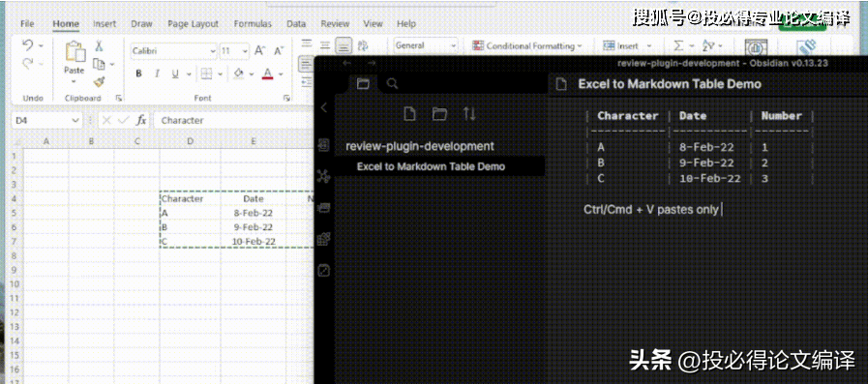
Task: Toggle Italic formatting in Excel
Action: (x=157, y=74)
